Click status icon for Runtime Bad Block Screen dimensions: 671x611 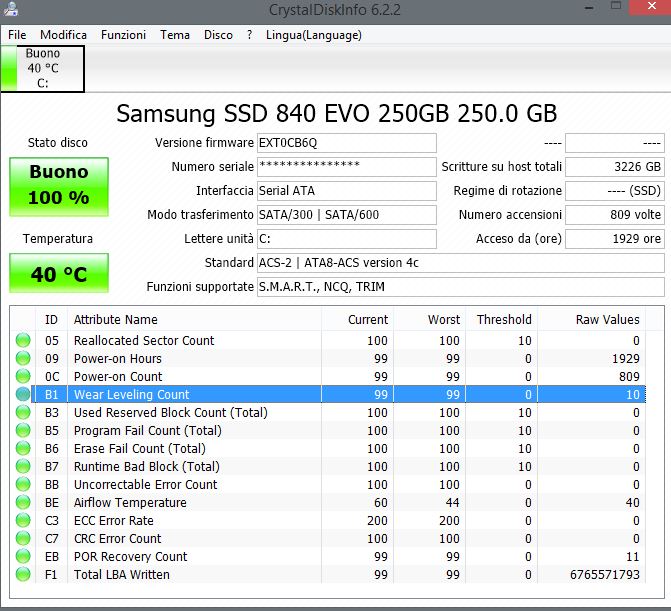click(x=23, y=466)
